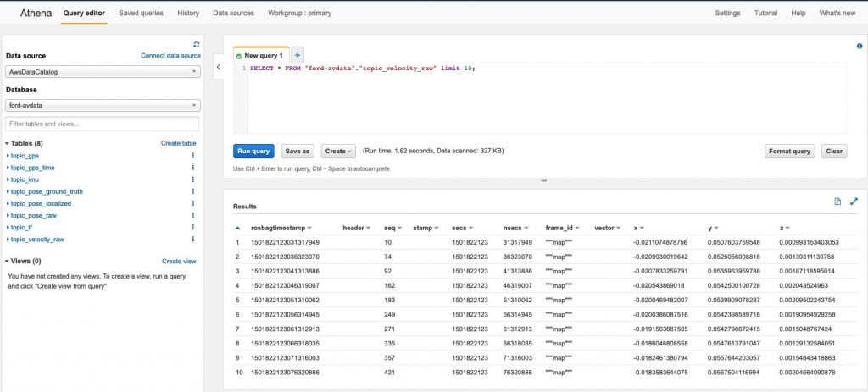Viewport: 868px width, 392px height.
Task: Open the Database dropdown ford-avdata
Action: tap(103, 105)
